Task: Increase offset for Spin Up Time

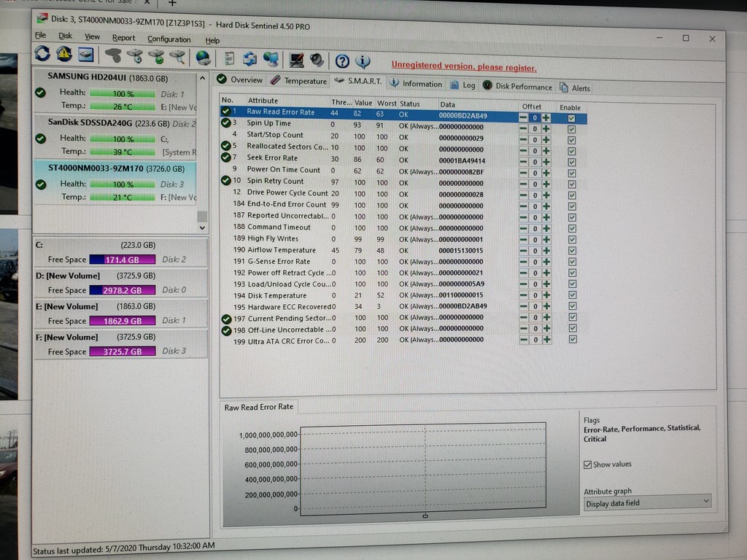Action: tap(546, 128)
